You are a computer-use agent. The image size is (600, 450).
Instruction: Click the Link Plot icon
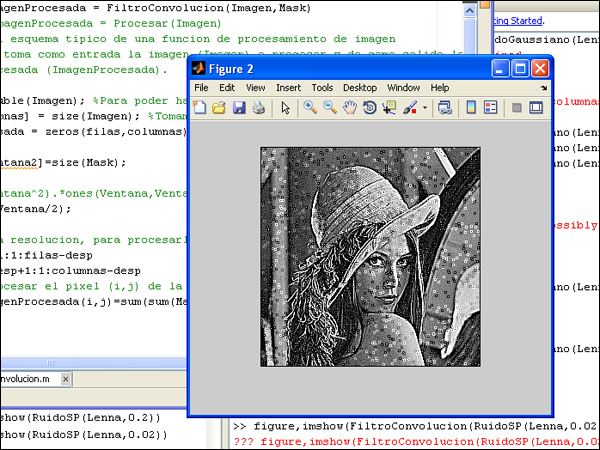[x=445, y=107]
